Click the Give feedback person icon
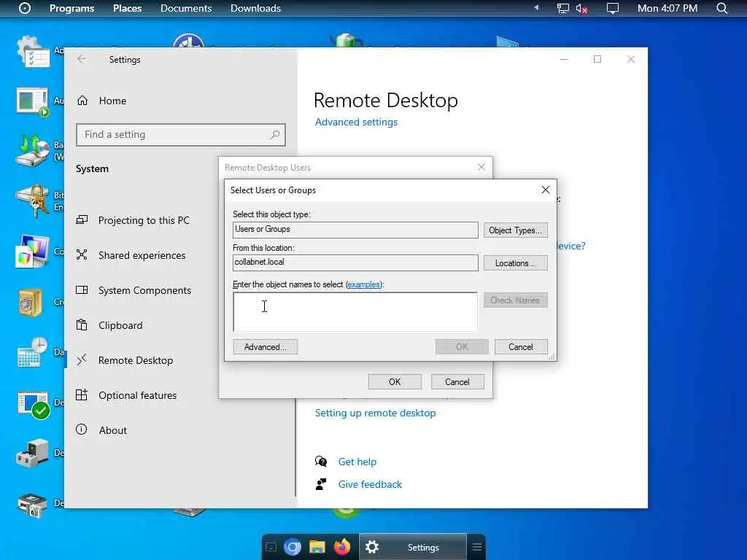This screenshot has height=560, width=747. (321, 484)
